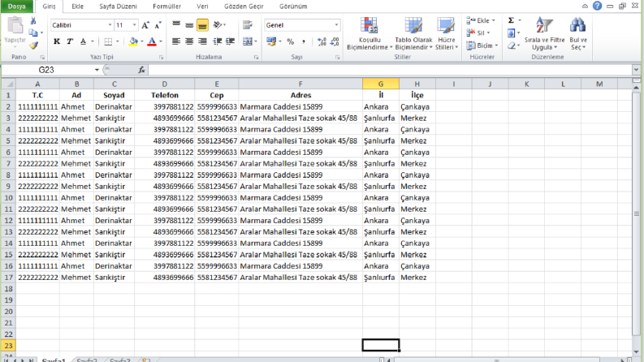
Task: Open Koşullu Biçimlendirme conditional formatting
Action: (370, 33)
